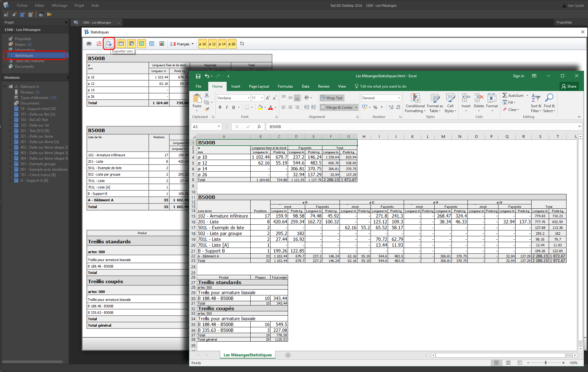Click Tell me what you want to do
This screenshot has width=588, height=372.
pos(383,86)
